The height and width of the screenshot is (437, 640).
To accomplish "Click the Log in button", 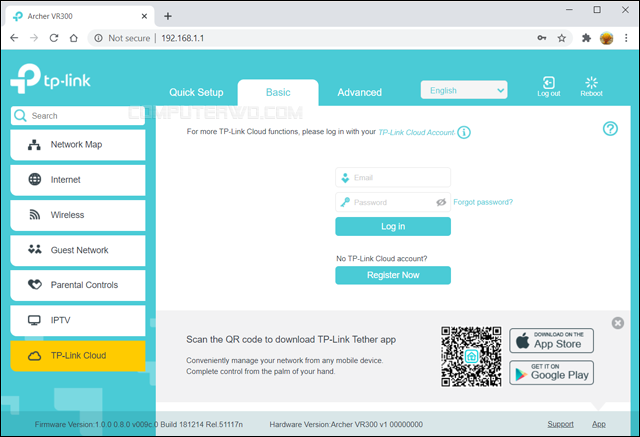I will 393,226.
